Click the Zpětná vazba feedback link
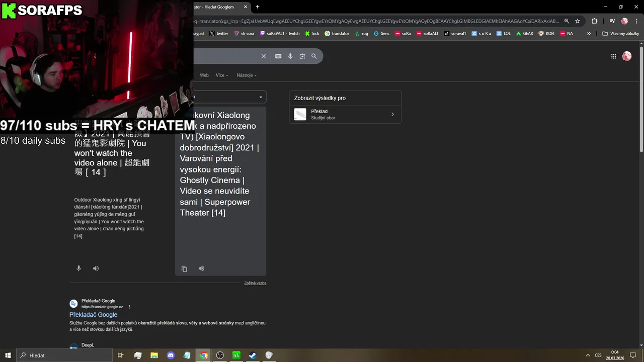Image resolution: width=644 pixels, height=362 pixels. tap(255, 283)
